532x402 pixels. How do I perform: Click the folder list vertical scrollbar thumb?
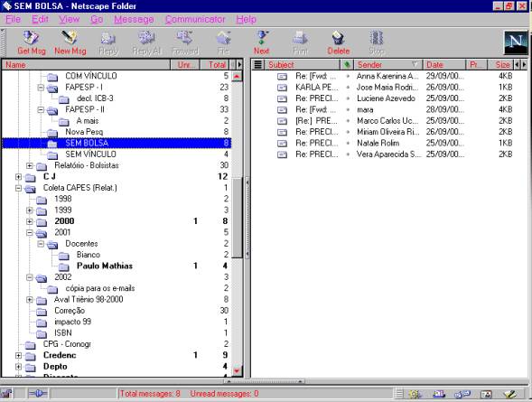tap(237, 217)
